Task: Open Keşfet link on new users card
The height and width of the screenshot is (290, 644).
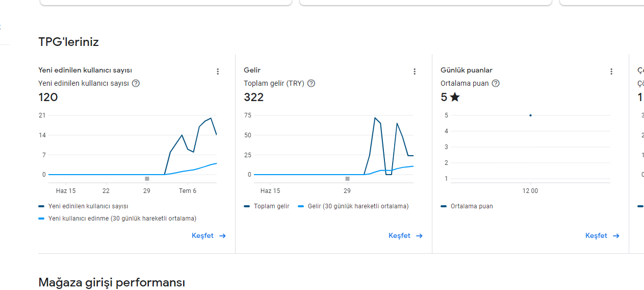Action: click(x=209, y=236)
